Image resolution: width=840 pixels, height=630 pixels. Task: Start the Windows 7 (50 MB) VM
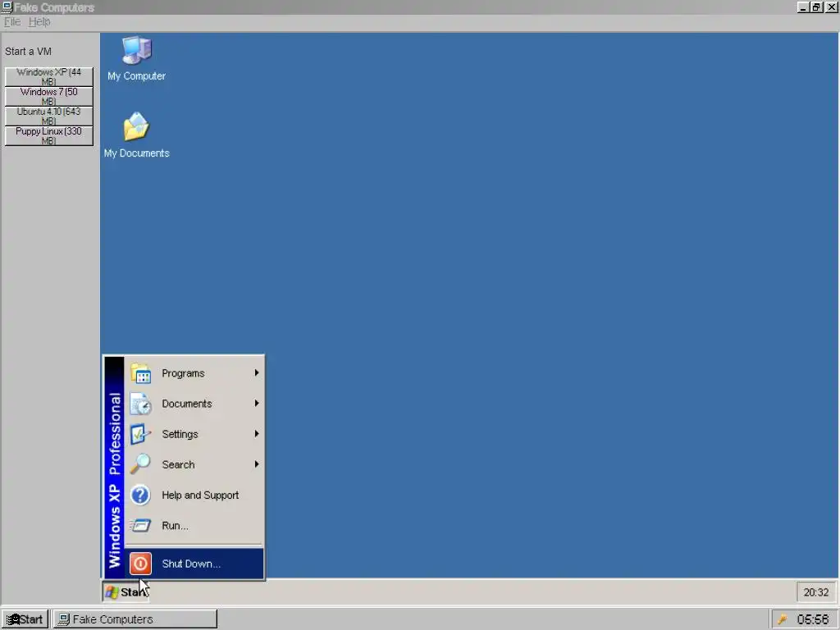(x=48, y=97)
